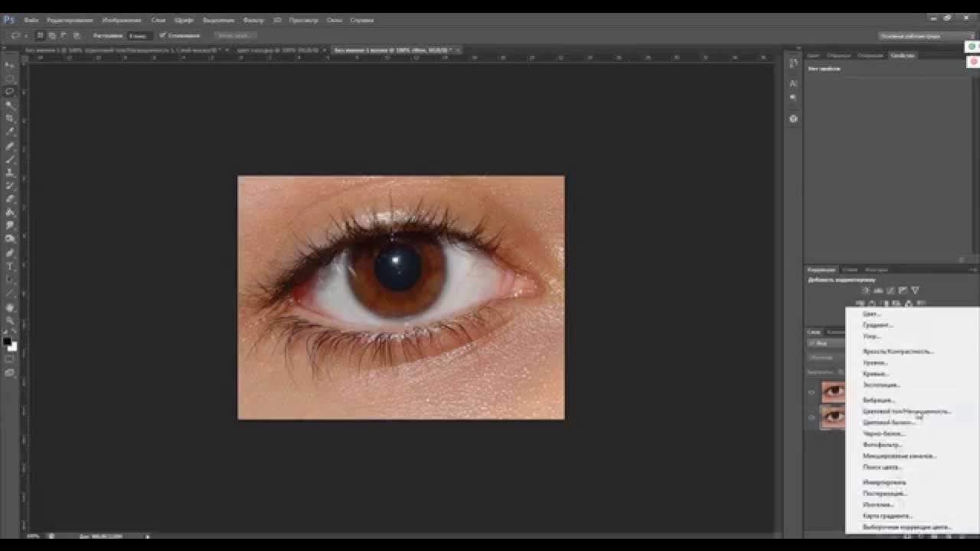Open the layer blending mode dropdown

825,357
